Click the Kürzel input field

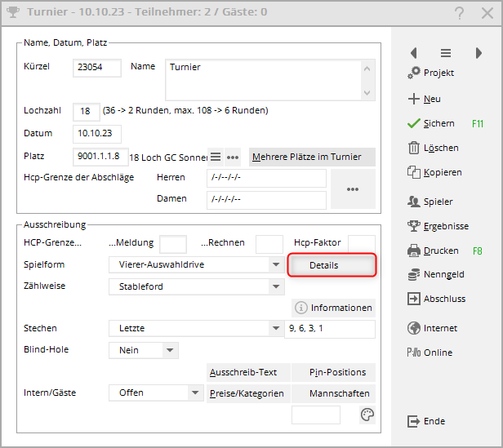coord(97,68)
